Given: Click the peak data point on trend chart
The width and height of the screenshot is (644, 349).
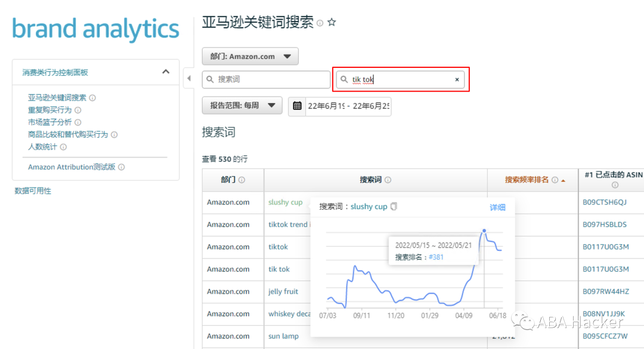Looking at the screenshot, I should [x=484, y=231].
